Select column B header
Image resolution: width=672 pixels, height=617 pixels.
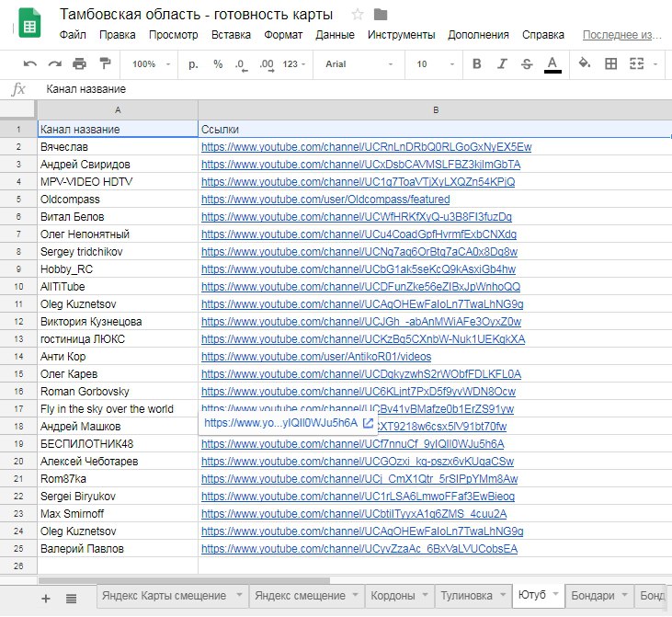(x=435, y=110)
